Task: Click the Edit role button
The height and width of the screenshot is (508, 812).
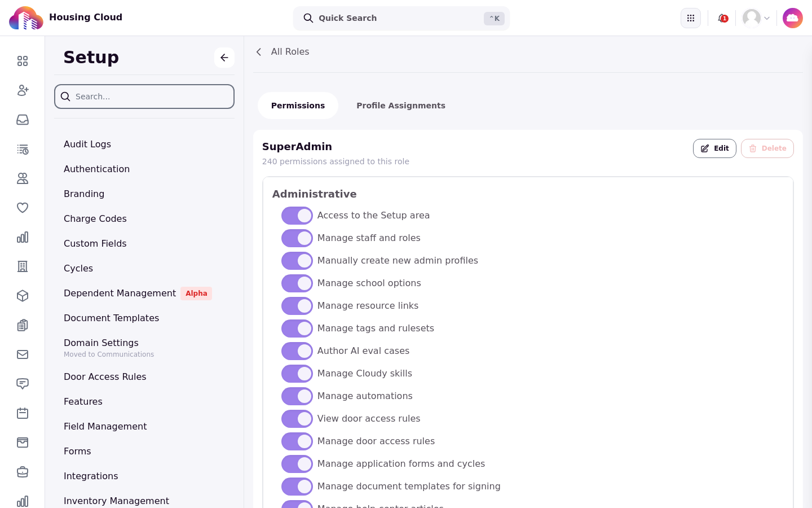Action: 714,148
